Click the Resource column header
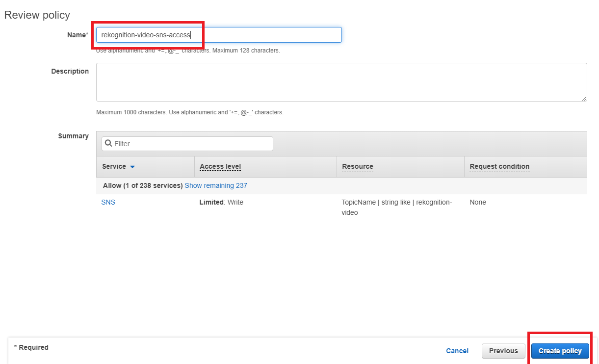 point(358,166)
